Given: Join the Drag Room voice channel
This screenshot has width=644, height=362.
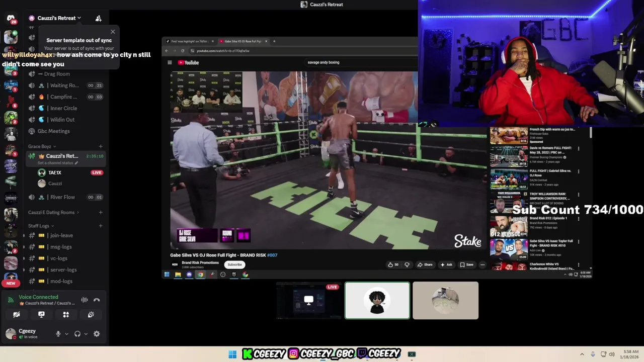Looking at the screenshot, I should pyautogui.click(x=65, y=74).
